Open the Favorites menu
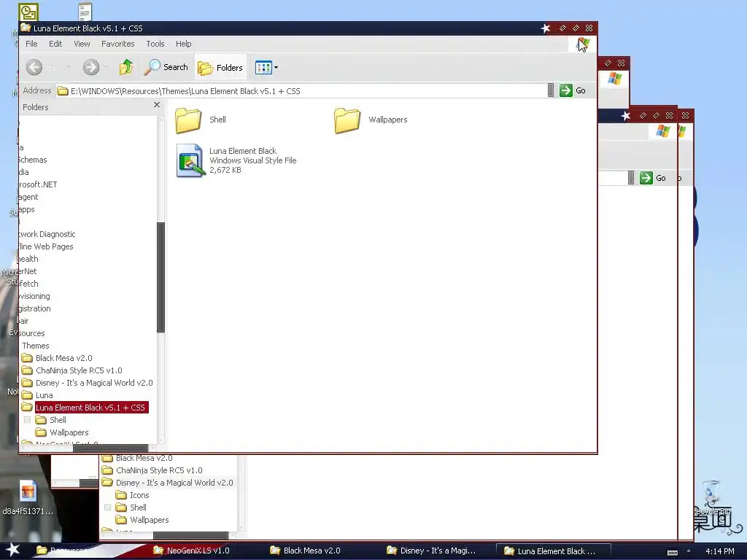 117,44
